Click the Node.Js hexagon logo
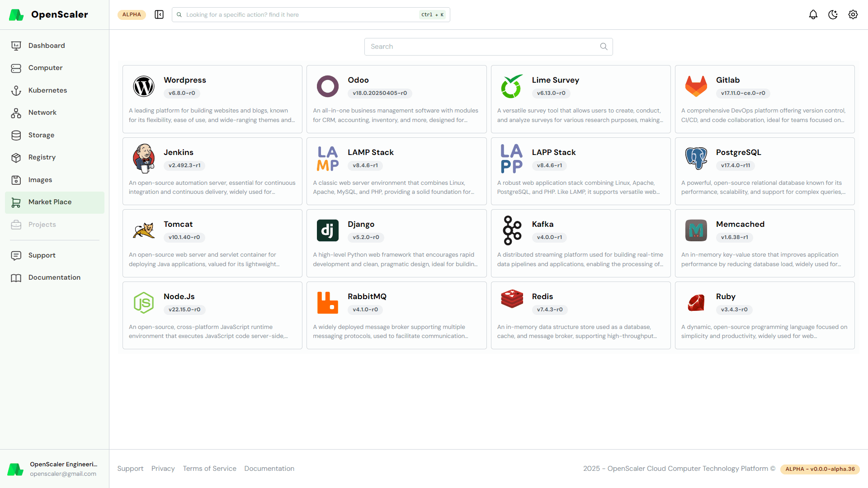 click(144, 303)
